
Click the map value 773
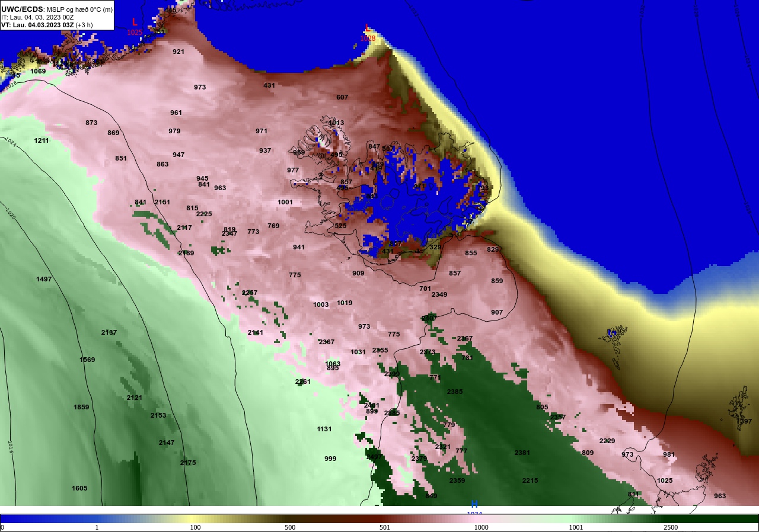[253, 232]
